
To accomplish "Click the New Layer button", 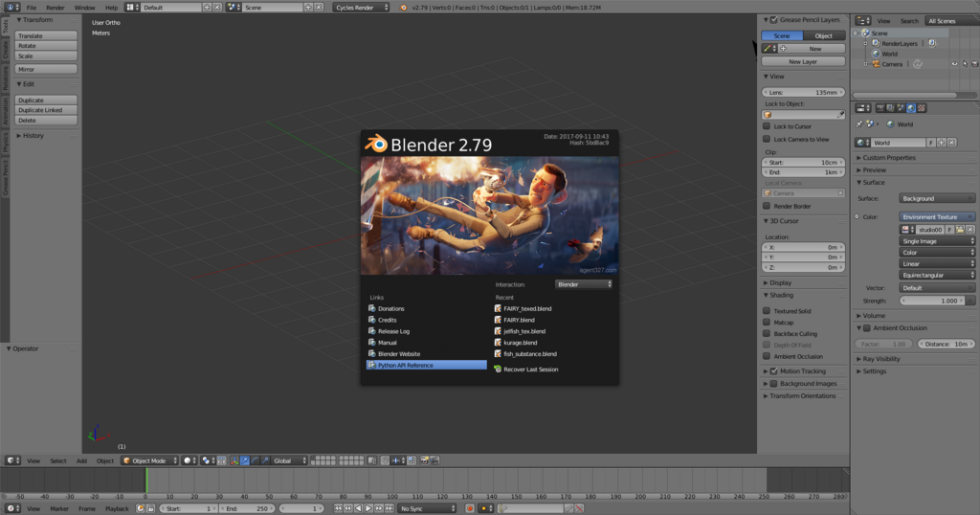I will 803,61.
